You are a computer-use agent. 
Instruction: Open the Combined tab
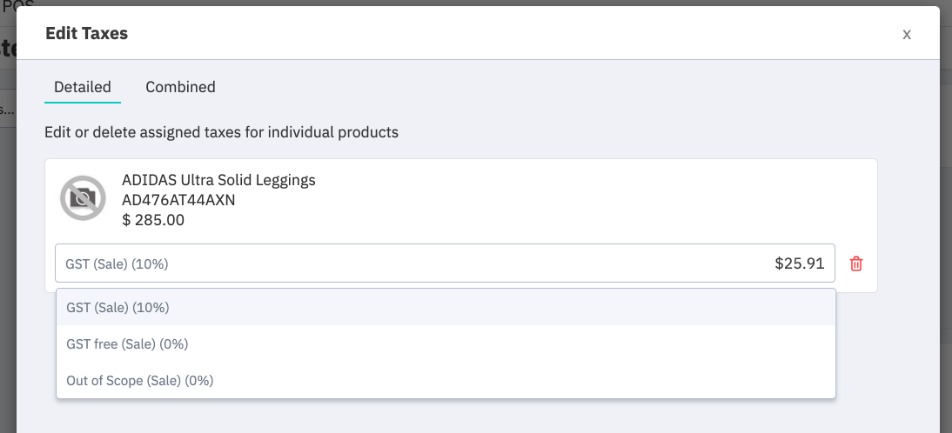tap(180, 87)
